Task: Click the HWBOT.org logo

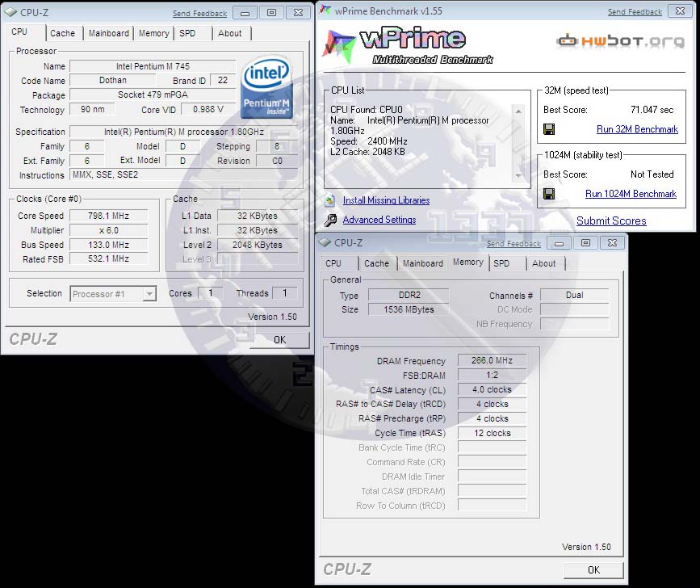Action: click(x=621, y=41)
